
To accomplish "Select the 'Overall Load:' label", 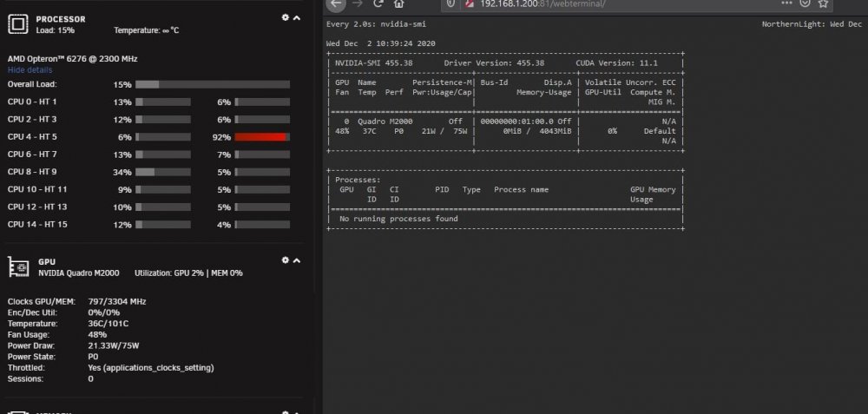I will pyautogui.click(x=32, y=84).
